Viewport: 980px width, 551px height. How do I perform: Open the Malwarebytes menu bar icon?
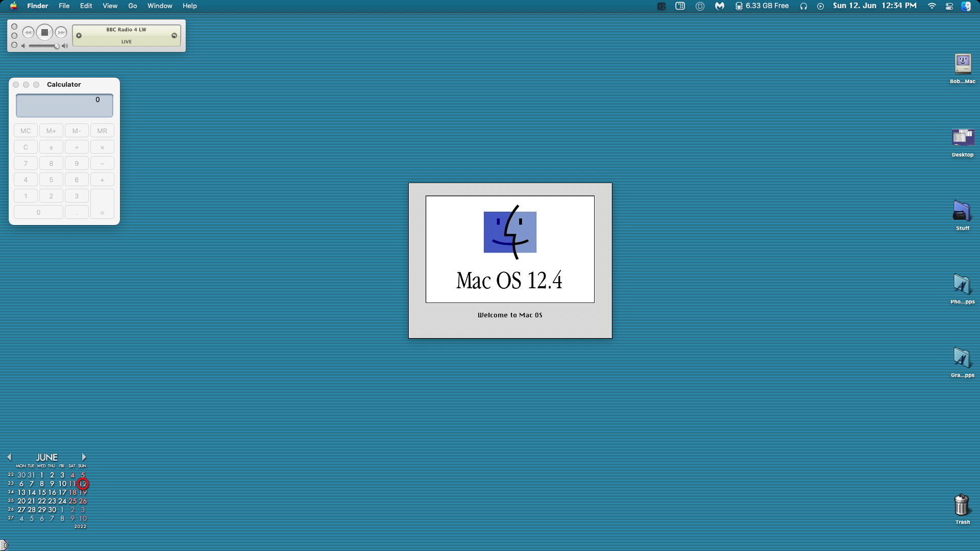(720, 6)
